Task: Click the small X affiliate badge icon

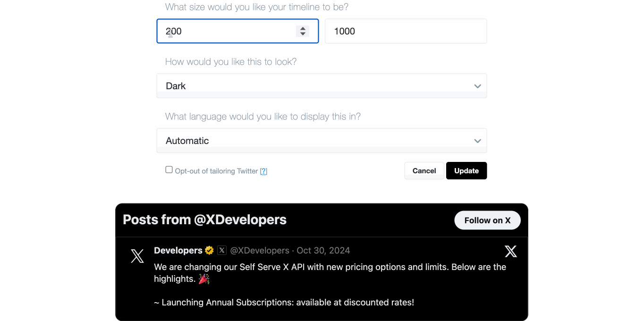Action: (x=222, y=251)
